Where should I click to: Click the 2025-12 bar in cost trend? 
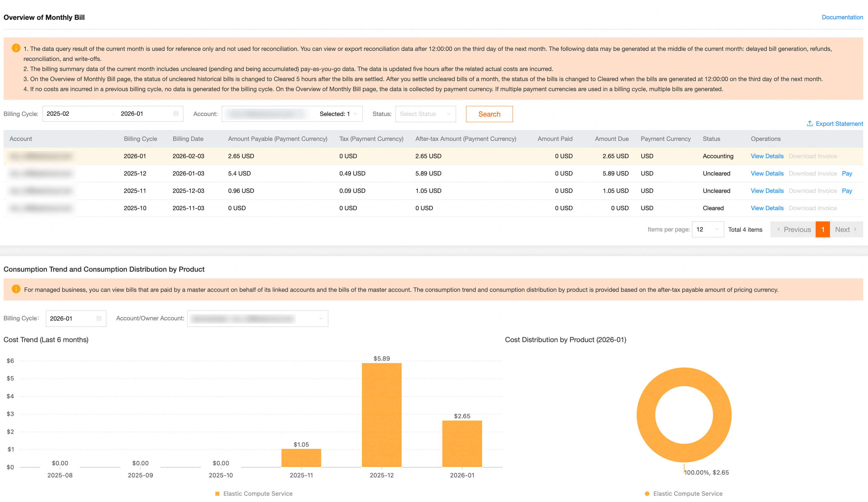381,415
